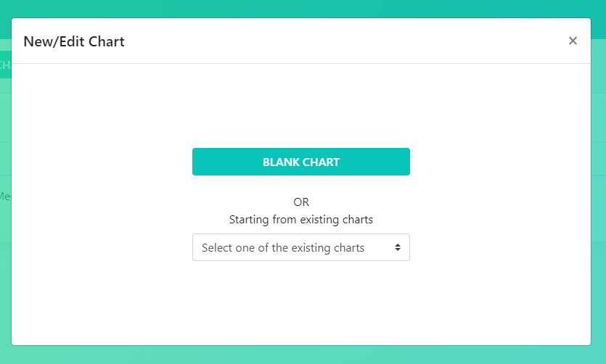Click the placeholder text in the chart selector
Viewport: 606px width, 364px height.
(x=283, y=247)
